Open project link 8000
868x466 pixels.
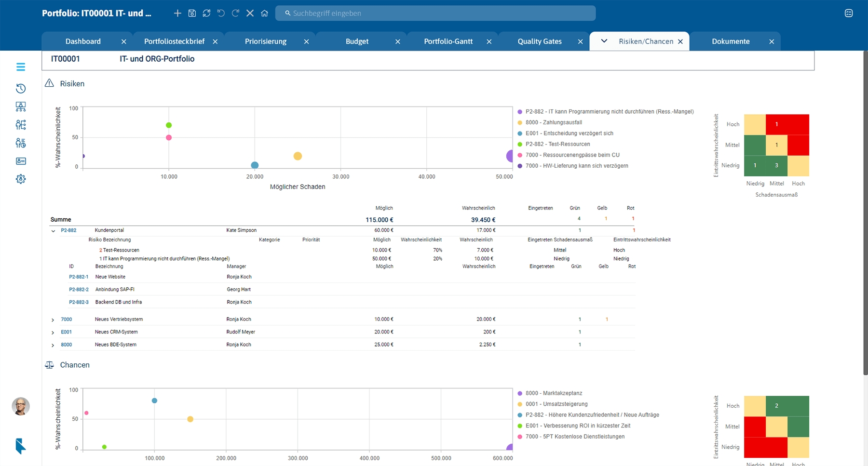[67, 345]
